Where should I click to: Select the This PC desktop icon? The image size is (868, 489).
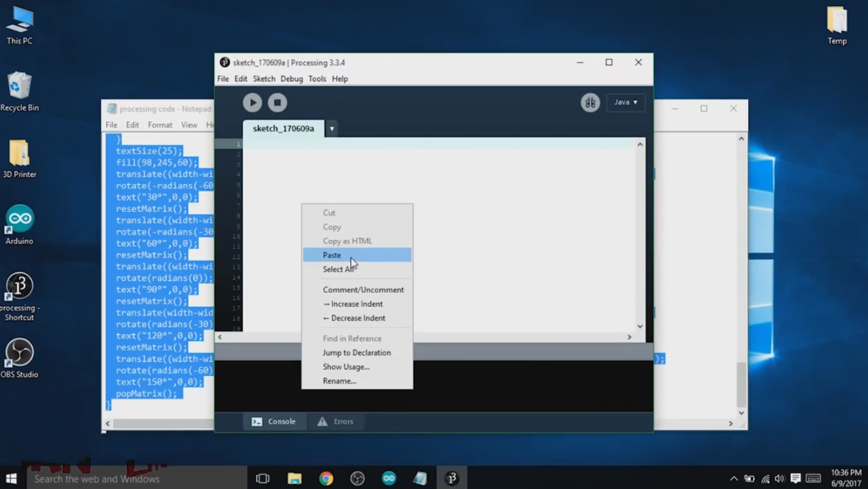click(x=20, y=26)
